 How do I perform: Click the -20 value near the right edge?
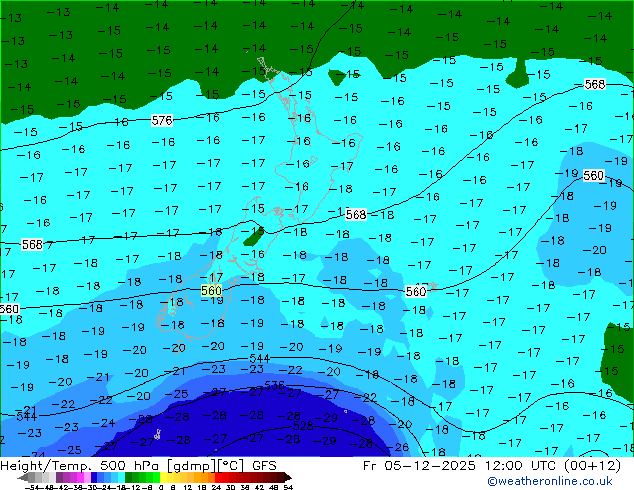pos(595,250)
